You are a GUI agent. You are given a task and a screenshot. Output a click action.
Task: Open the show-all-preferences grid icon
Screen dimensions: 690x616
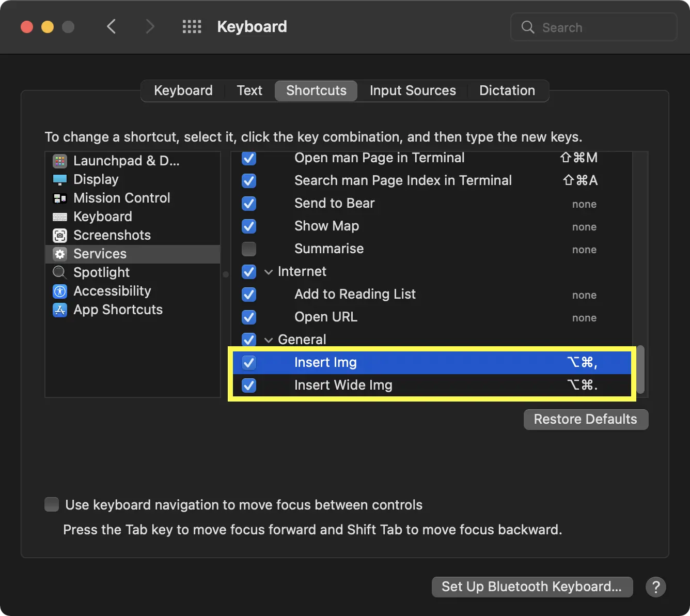coord(192,26)
